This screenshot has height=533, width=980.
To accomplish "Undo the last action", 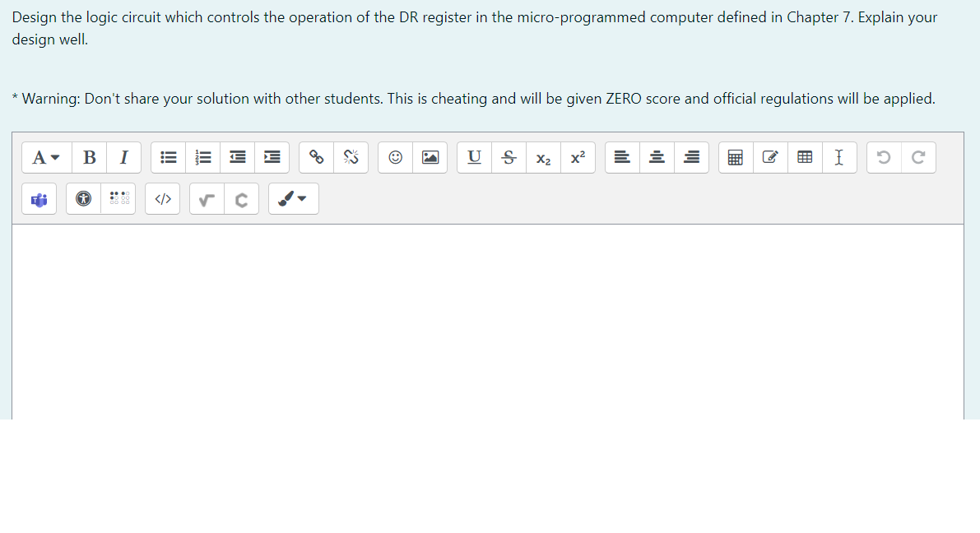I will click(884, 157).
